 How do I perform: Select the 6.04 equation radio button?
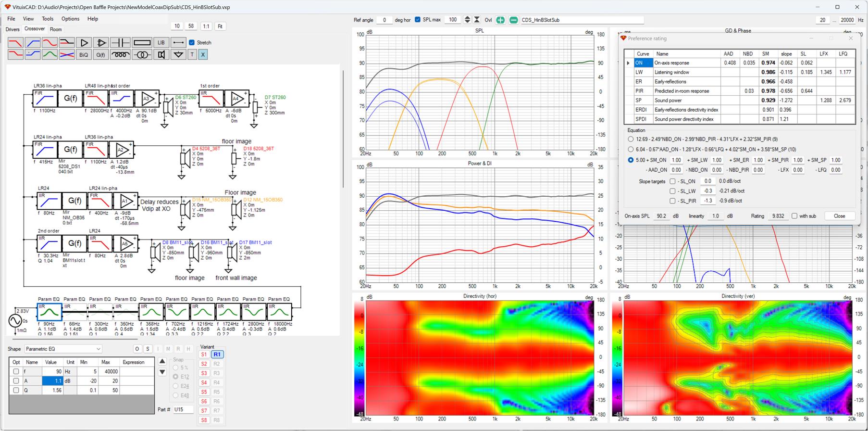coord(631,149)
